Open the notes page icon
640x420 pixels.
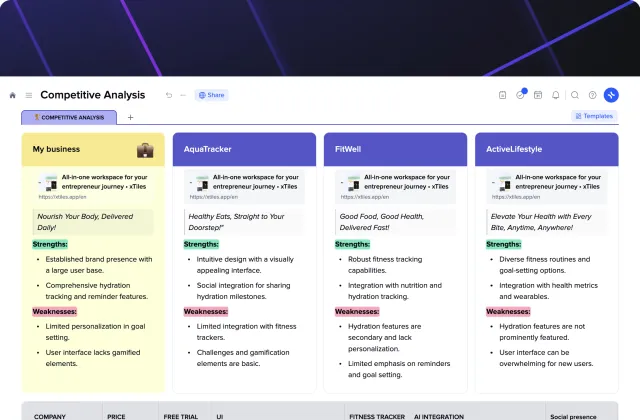point(502,95)
